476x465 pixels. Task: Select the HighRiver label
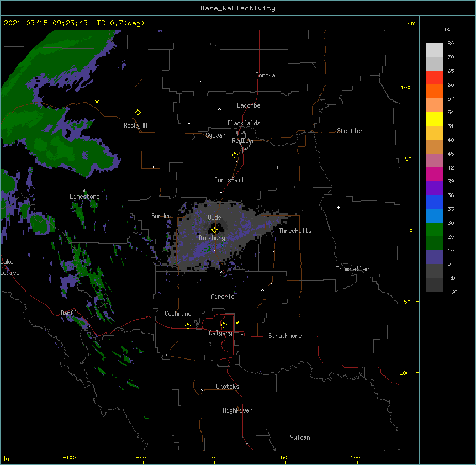[237, 410]
